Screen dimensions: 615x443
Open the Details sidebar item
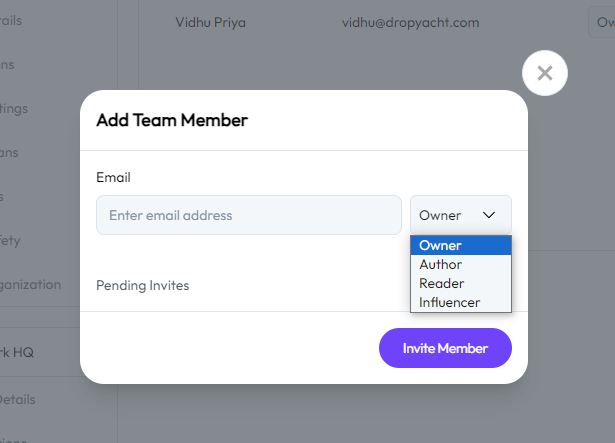(x=18, y=399)
